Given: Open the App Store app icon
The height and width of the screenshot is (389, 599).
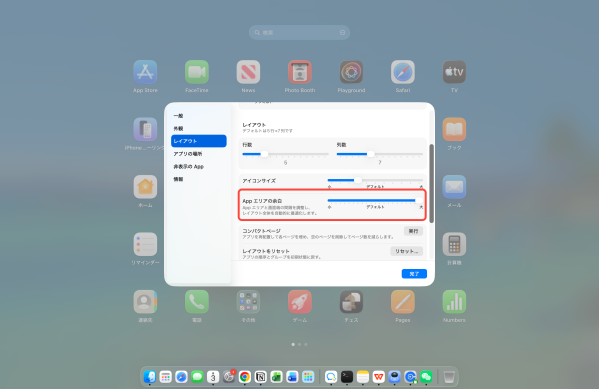Looking at the screenshot, I should coord(145,72).
